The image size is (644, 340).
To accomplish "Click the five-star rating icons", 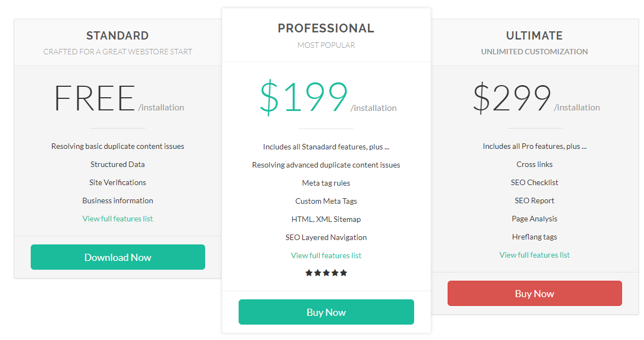I will [x=326, y=272].
